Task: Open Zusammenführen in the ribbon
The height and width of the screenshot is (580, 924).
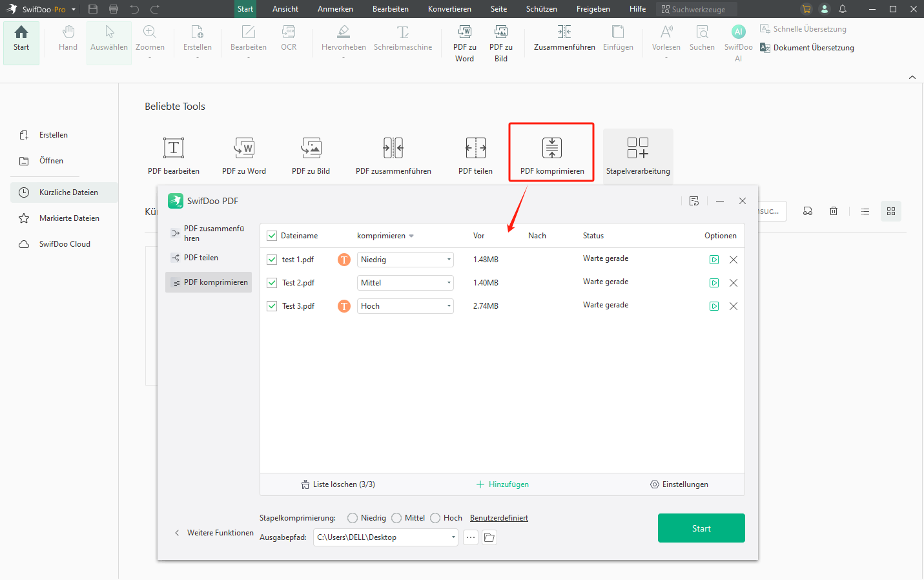Action: click(x=564, y=39)
